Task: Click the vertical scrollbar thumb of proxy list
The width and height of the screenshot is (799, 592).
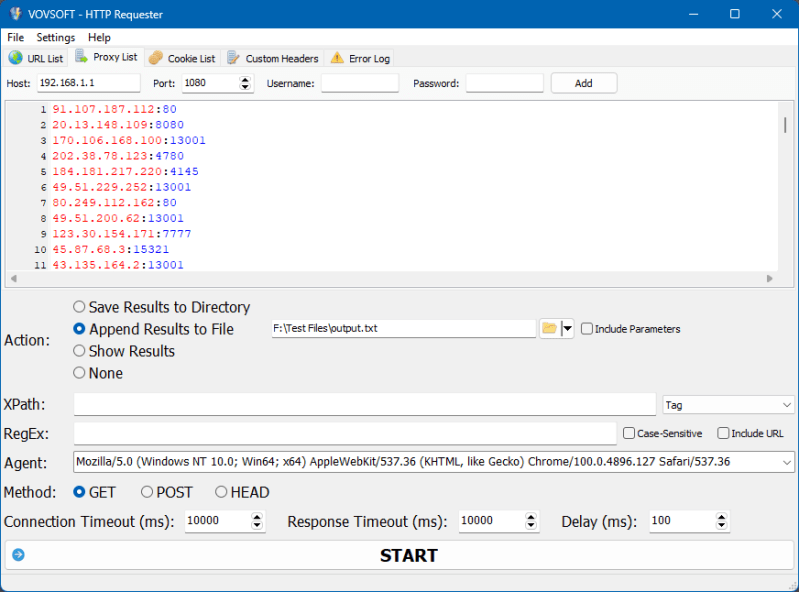Action: pyautogui.click(x=785, y=124)
